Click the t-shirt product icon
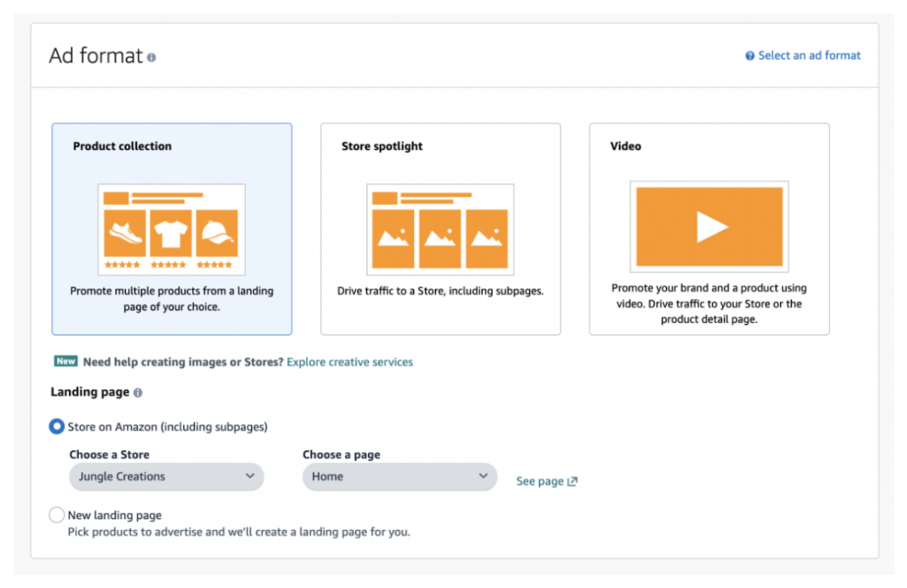This screenshot has width=907, height=588. tap(170, 233)
